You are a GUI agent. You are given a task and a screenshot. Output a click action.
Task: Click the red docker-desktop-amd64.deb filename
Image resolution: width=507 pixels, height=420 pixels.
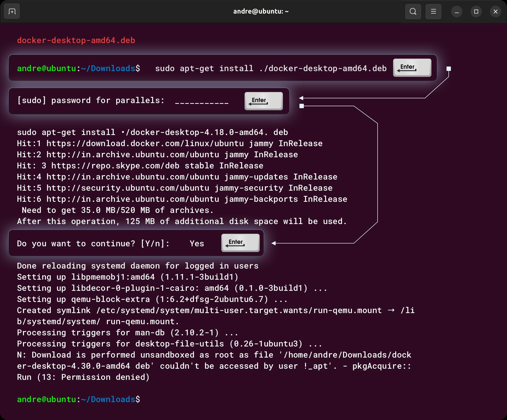[76, 40]
